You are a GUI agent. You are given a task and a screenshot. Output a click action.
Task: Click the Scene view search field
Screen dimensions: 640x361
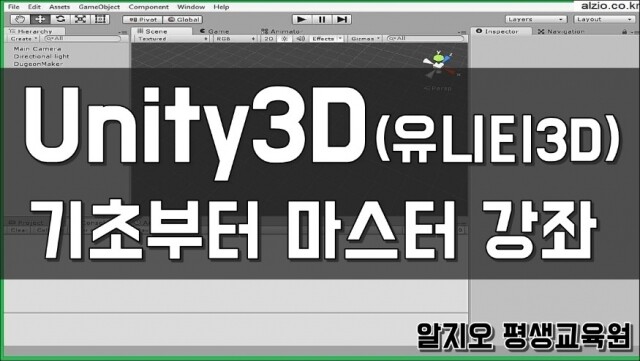425,38
